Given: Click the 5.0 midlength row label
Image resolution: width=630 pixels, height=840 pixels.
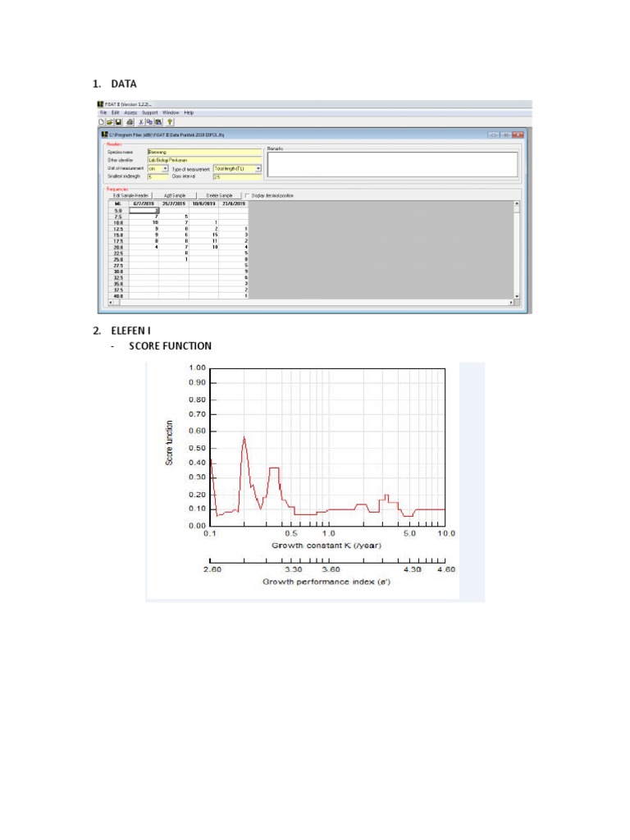Looking at the screenshot, I should pos(118,211).
